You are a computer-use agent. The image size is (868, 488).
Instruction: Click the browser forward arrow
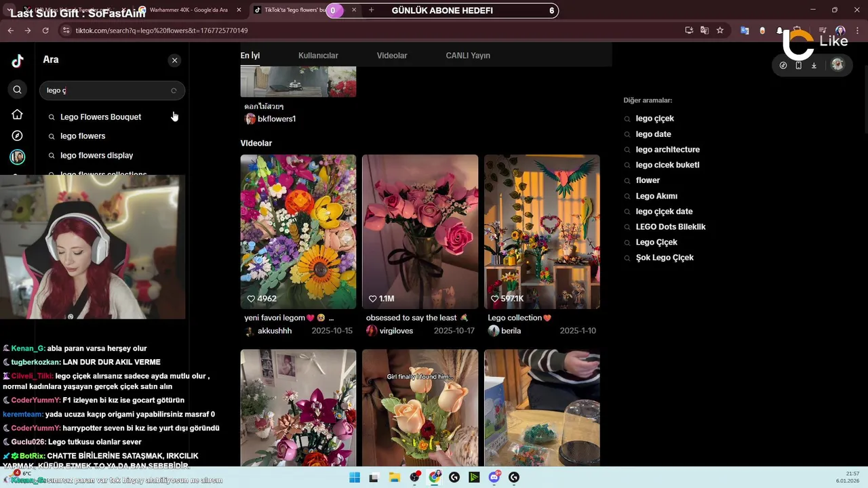[27, 30]
